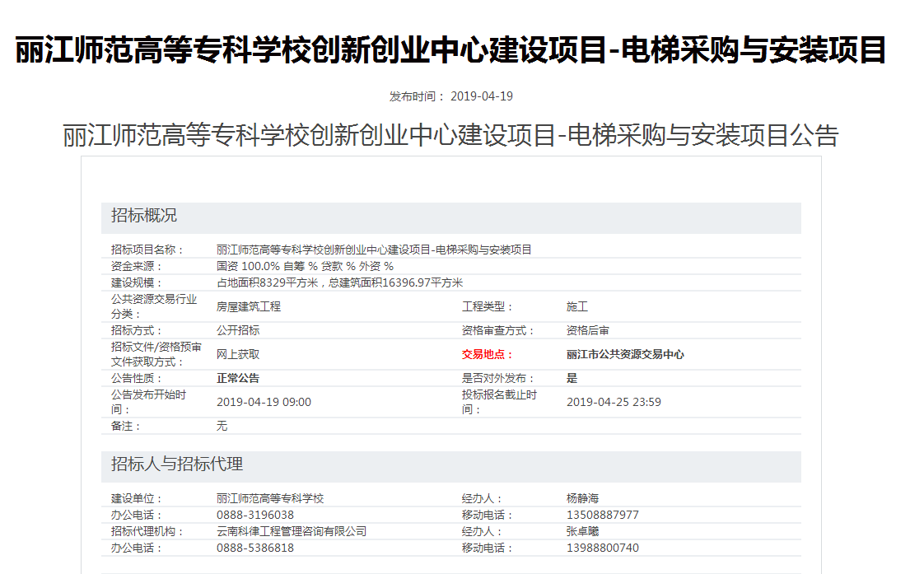Click the announcement subtitle ending in 公告
Image resolution: width=924 pixels, height=574 pixels.
click(450, 135)
